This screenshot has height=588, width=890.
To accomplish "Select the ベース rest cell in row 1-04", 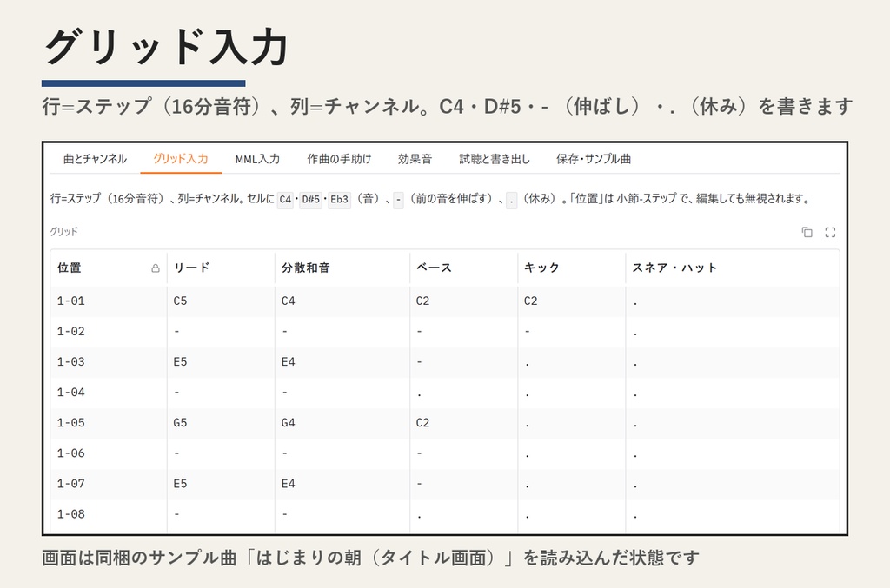I will pos(464,393).
